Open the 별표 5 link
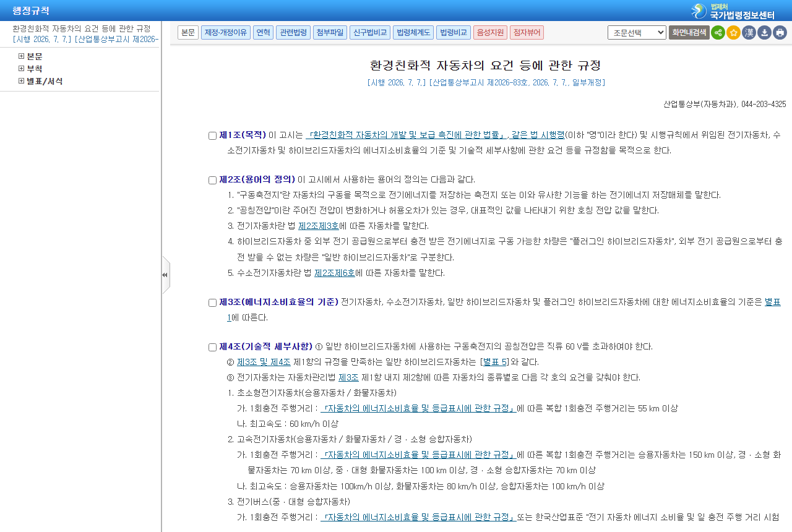Viewport: 792px width, 532px height. coord(496,362)
